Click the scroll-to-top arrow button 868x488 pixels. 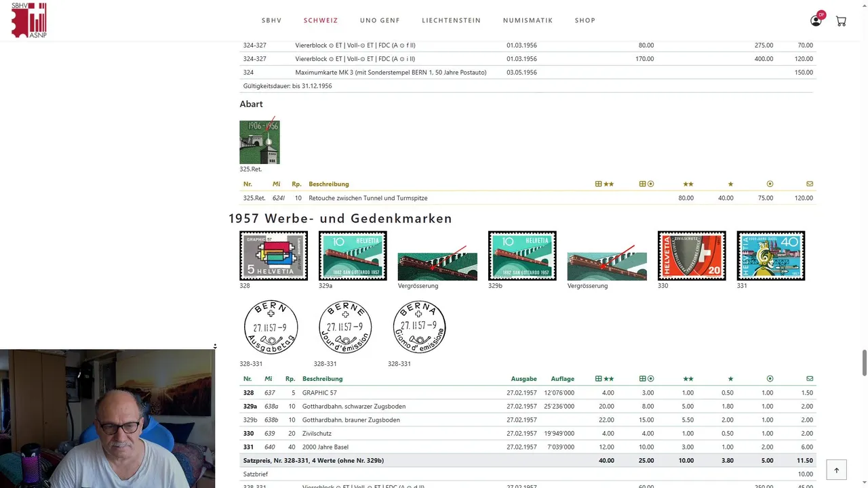tap(836, 470)
